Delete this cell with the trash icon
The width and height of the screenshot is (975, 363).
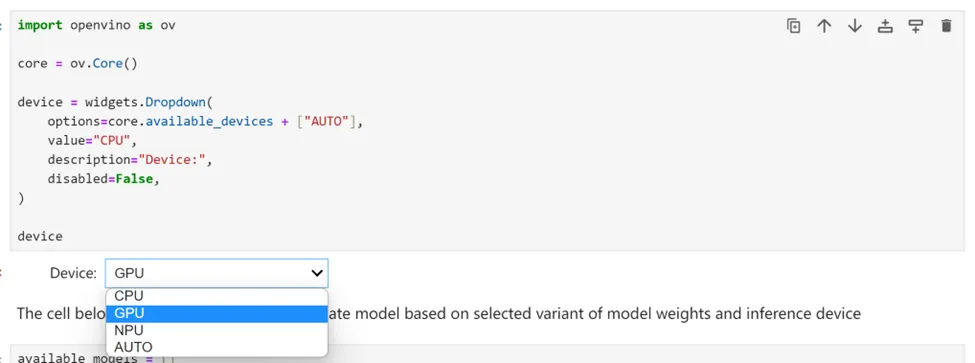tap(946, 25)
